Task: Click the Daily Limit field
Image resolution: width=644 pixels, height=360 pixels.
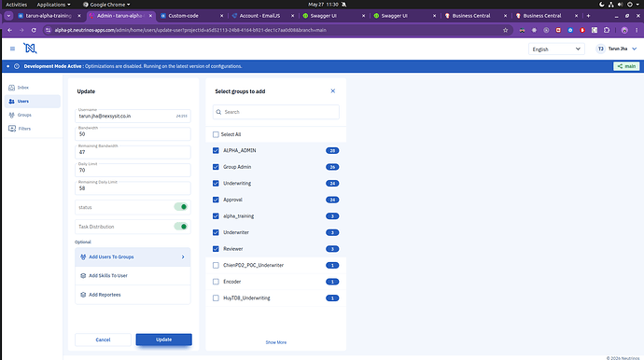Action: pos(133,170)
